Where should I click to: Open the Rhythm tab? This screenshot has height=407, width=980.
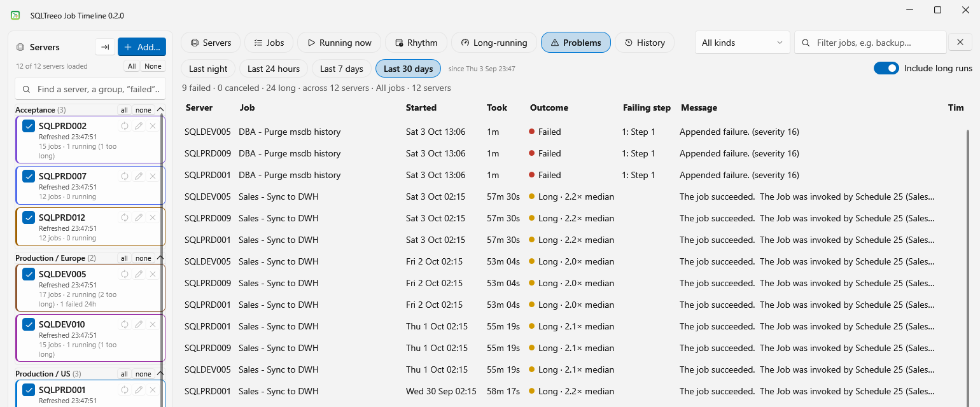pyautogui.click(x=416, y=43)
